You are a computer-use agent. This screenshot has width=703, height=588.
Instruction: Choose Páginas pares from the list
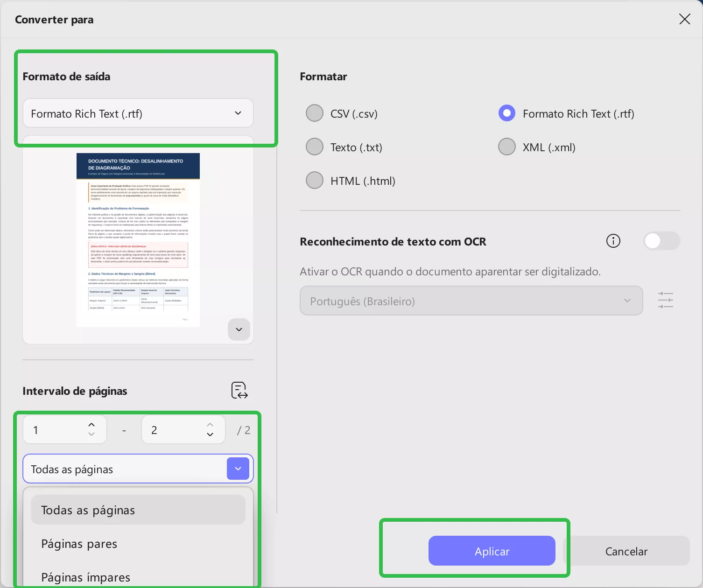click(x=138, y=544)
